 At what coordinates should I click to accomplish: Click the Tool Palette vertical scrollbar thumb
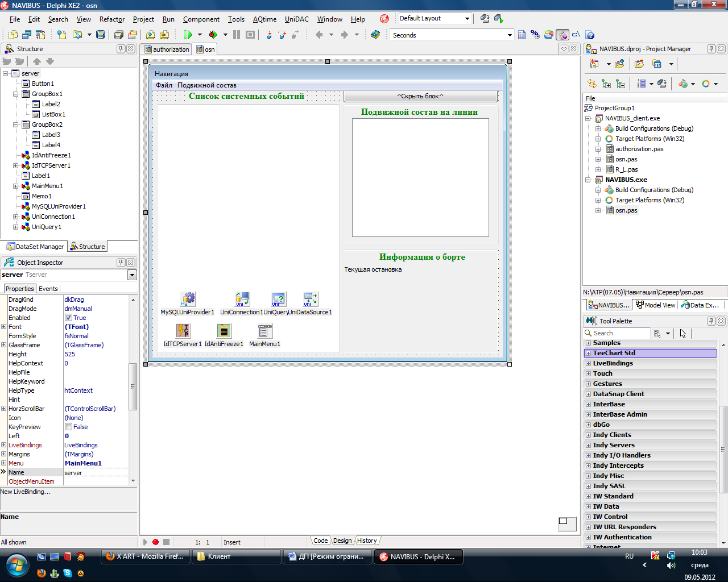[x=723, y=450]
